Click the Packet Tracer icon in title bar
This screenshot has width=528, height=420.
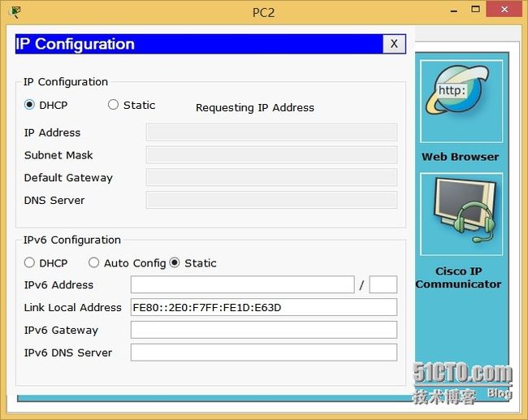tap(15, 12)
